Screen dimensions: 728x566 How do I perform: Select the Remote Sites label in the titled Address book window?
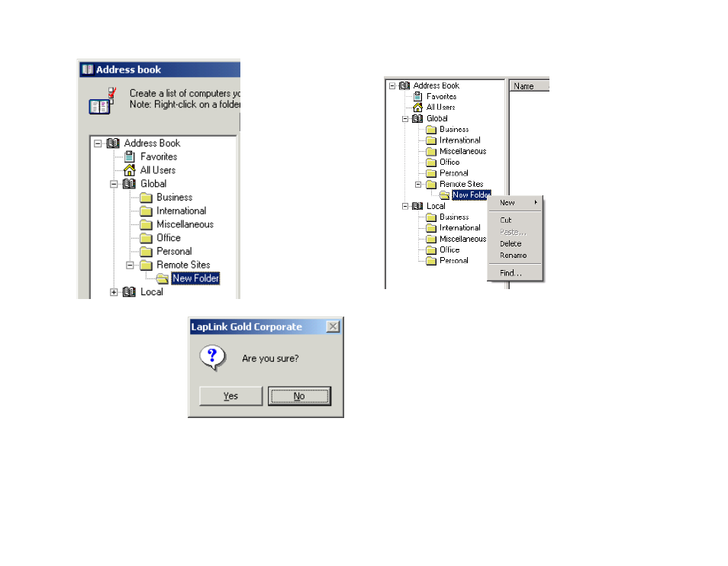[x=183, y=265]
